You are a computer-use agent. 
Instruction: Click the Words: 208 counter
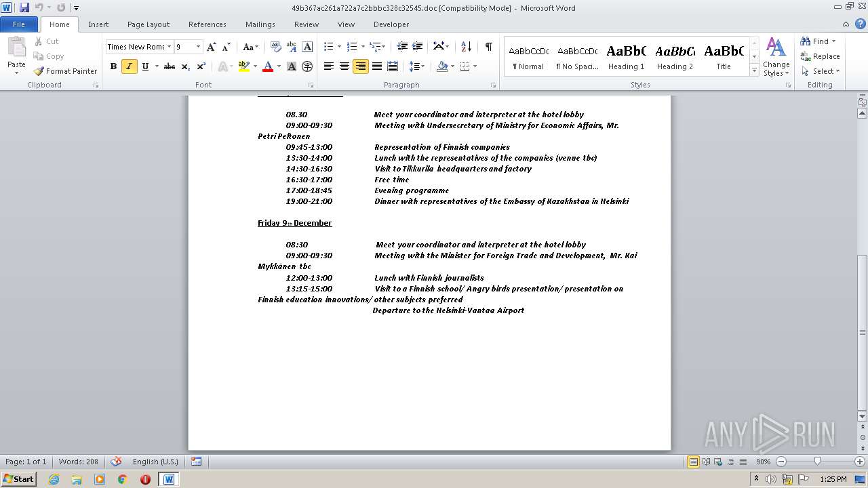pos(78,462)
